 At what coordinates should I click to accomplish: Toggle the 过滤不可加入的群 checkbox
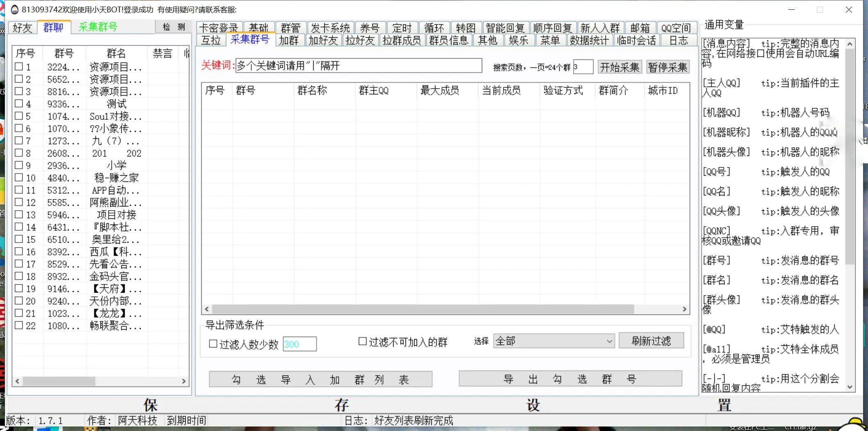click(x=362, y=342)
